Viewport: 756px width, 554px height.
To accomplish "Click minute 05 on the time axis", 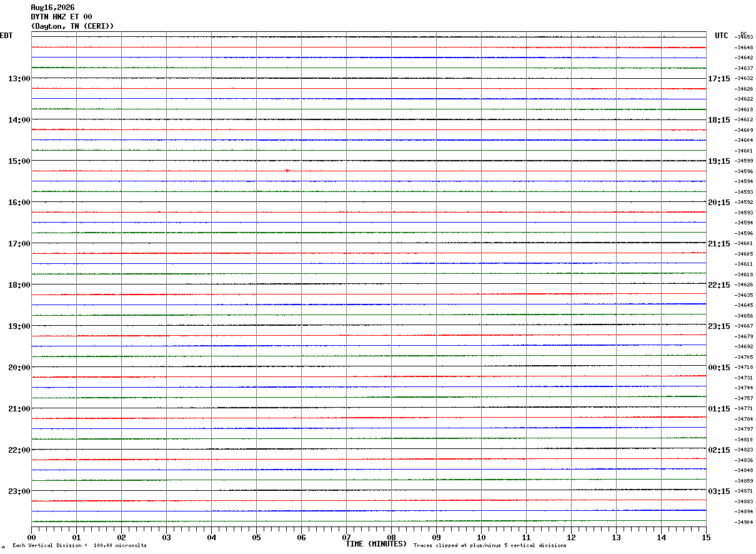I will coord(256,537).
